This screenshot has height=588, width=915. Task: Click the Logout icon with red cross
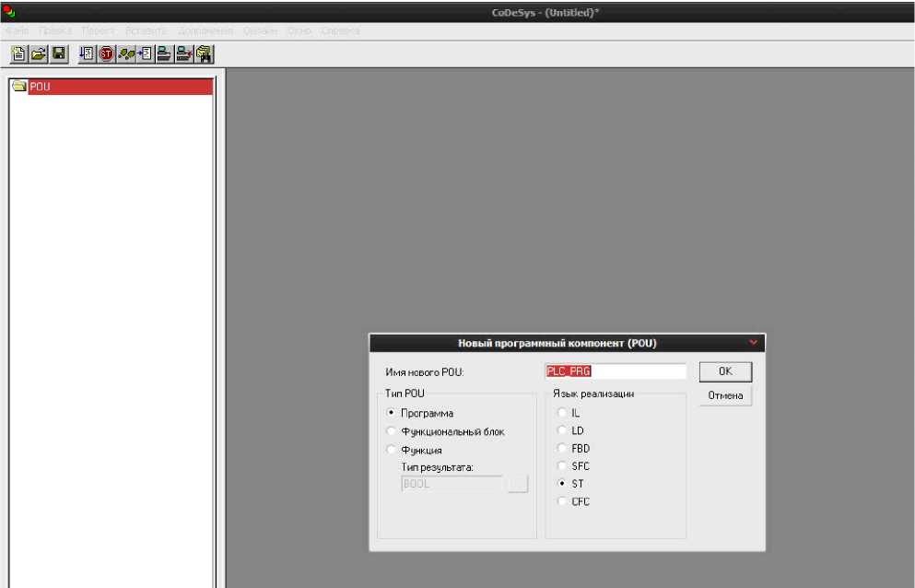click(x=184, y=54)
